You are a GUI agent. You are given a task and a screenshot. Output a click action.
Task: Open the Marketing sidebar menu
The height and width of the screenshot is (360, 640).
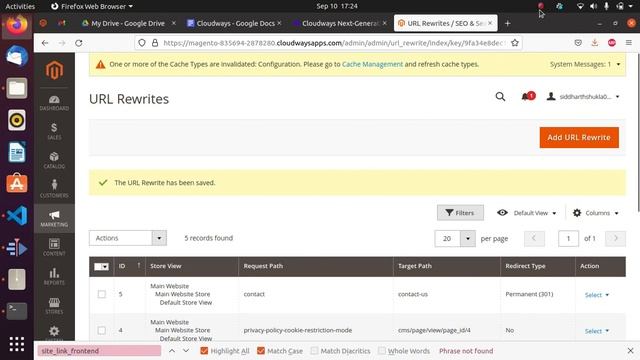click(54, 218)
